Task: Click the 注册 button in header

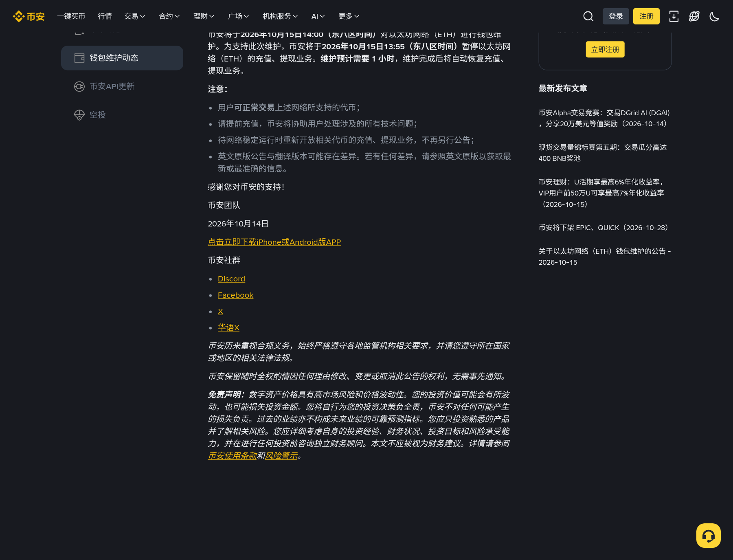Action: (646, 16)
